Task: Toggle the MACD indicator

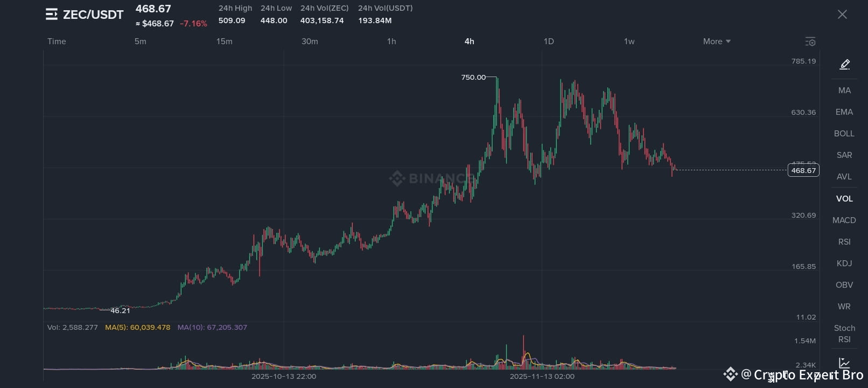Action: [x=844, y=220]
